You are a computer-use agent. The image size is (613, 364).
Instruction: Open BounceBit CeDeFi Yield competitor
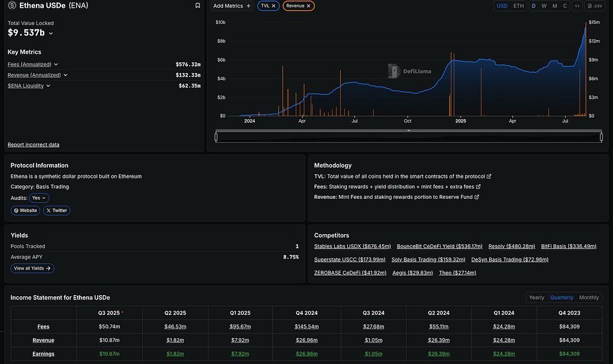(x=439, y=246)
